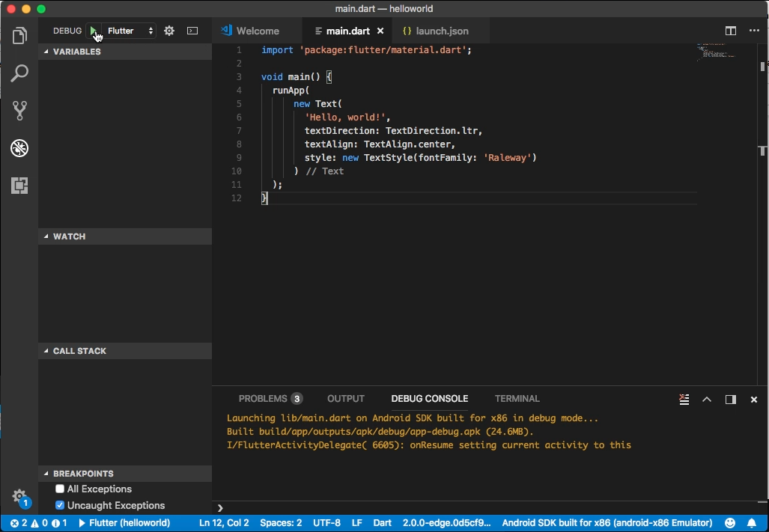Open Flutter debug configuration dropdown
The height and width of the screenshot is (532, 769).
pyautogui.click(x=130, y=31)
